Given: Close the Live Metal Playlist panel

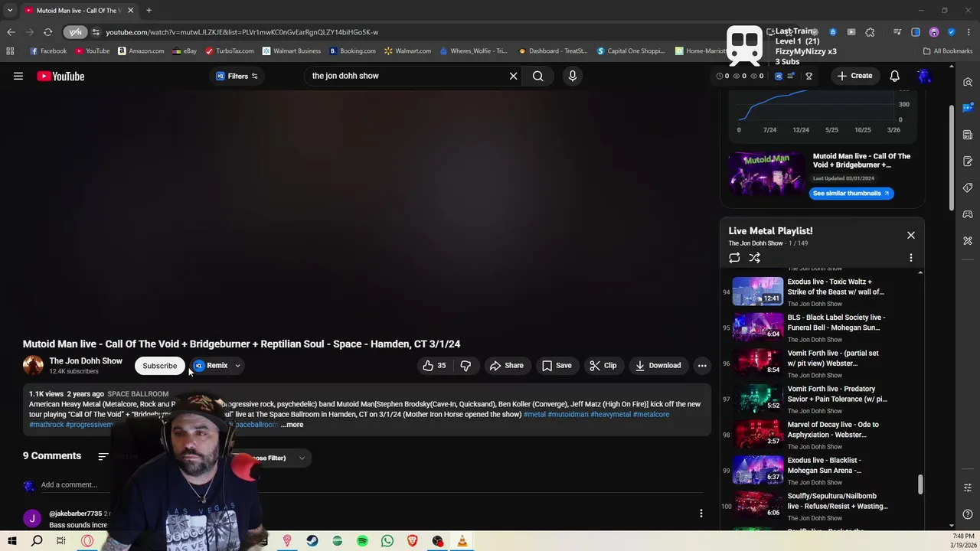Looking at the screenshot, I should [x=910, y=235].
